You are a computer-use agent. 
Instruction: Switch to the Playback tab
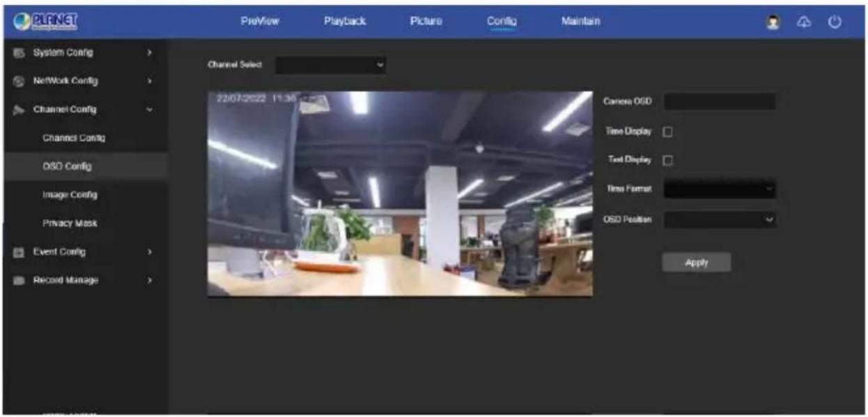point(345,22)
